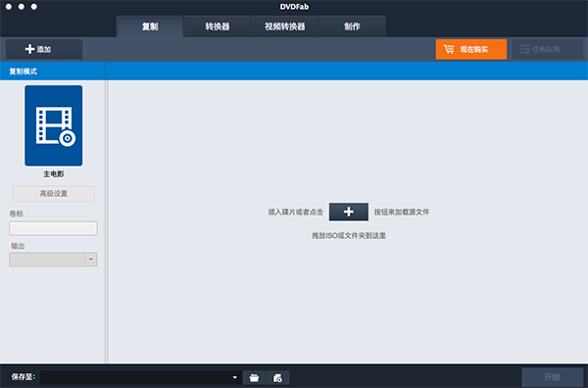Click the shopping cart 现在购买 button
Screen dimensions: 588x388
click(471, 49)
